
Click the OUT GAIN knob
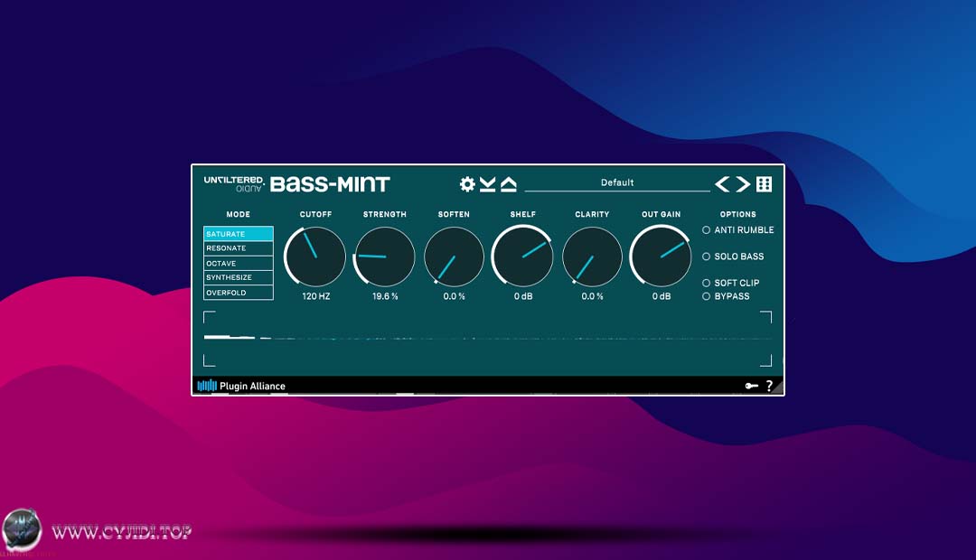click(661, 257)
